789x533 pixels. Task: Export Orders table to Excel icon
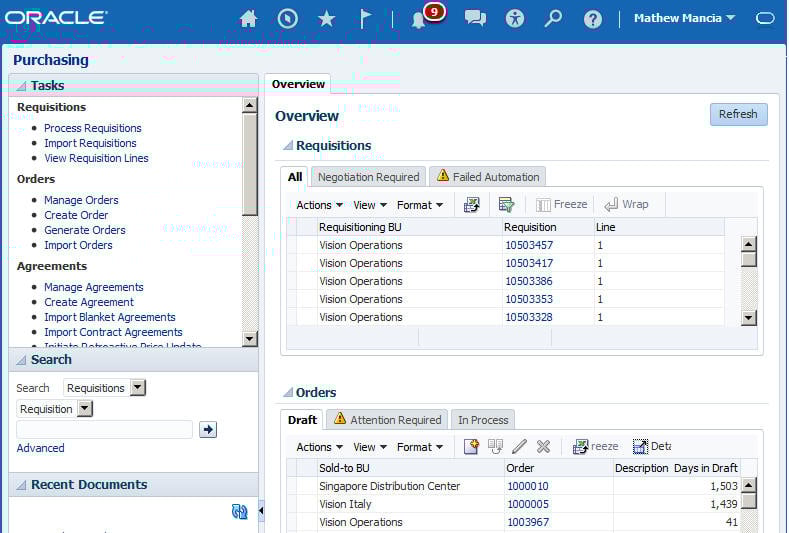coord(580,446)
